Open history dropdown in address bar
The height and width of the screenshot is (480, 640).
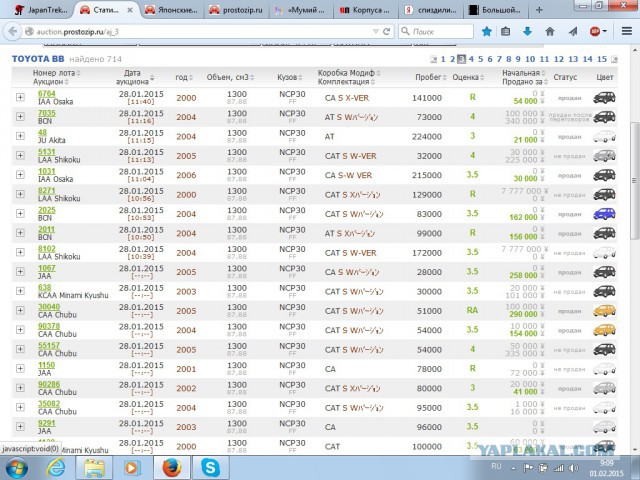pyautogui.click(x=376, y=31)
